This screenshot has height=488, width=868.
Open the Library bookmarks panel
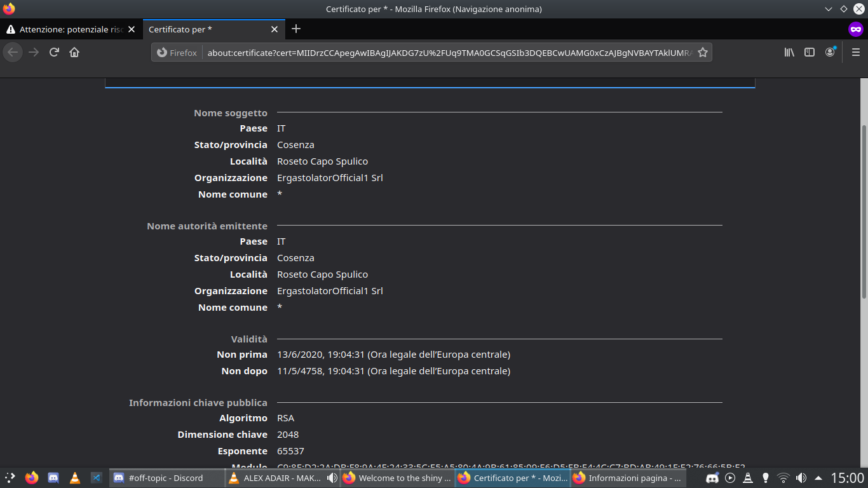click(789, 52)
